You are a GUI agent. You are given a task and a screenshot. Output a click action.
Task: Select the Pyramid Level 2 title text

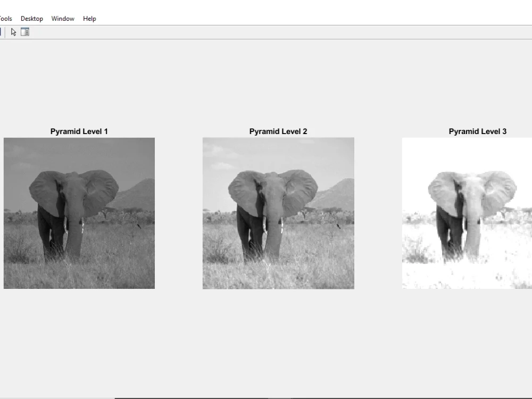[x=278, y=131]
